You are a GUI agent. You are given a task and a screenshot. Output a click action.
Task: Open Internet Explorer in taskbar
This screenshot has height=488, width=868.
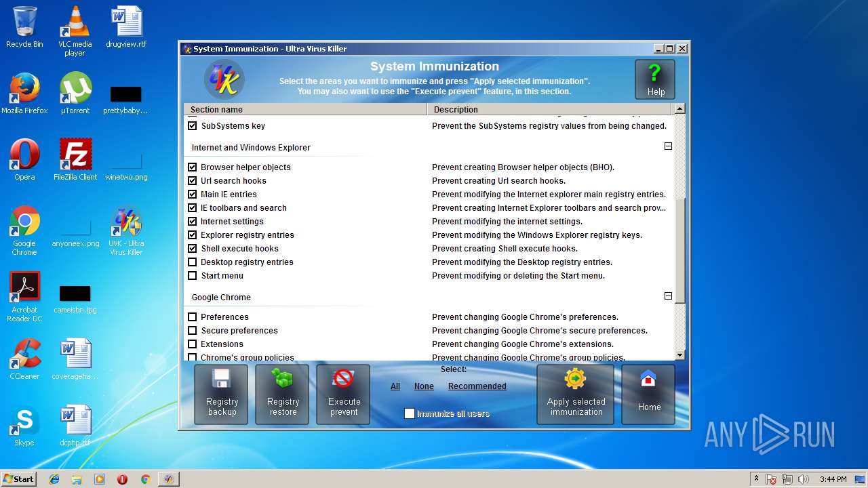point(54,479)
